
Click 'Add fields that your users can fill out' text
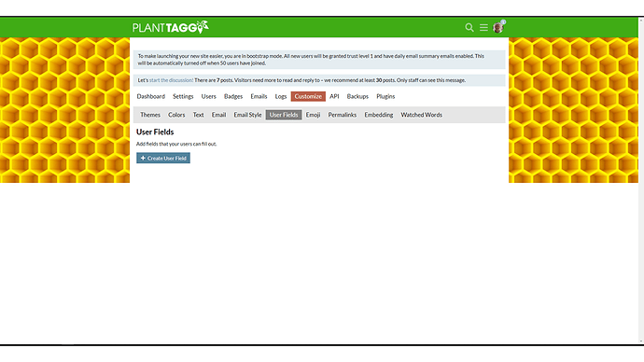coord(176,144)
